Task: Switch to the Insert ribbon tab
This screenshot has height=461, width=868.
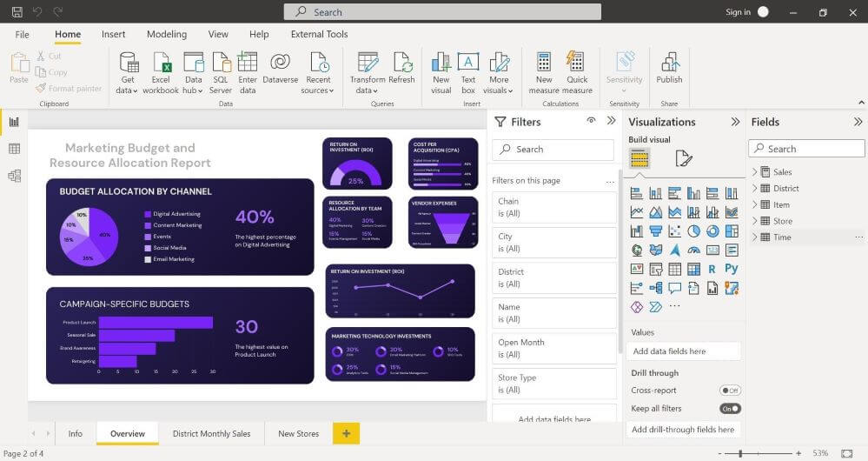Action: pos(114,34)
